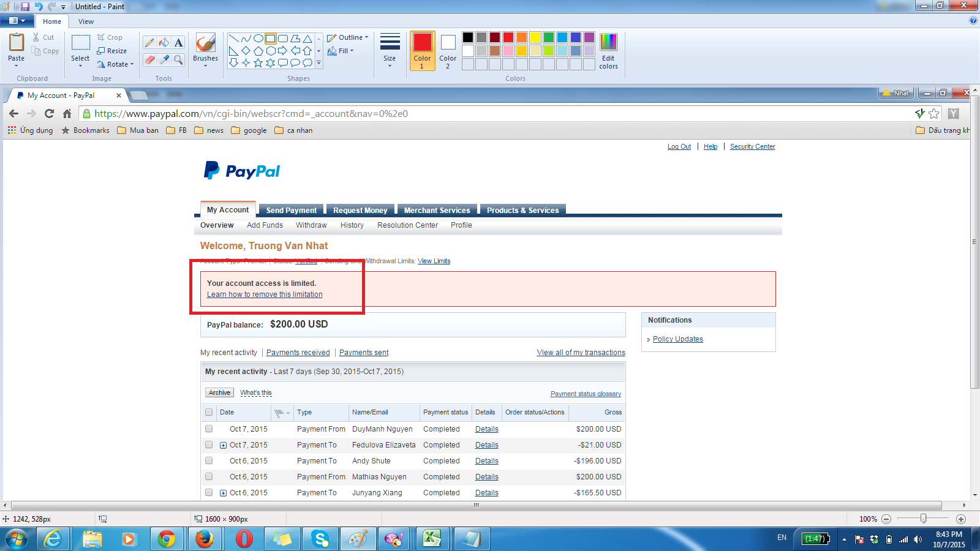The width and height of the screenshot is (980, 551).
Task: Expand the full Shapes gallery
Action: (x=318, y=62)
